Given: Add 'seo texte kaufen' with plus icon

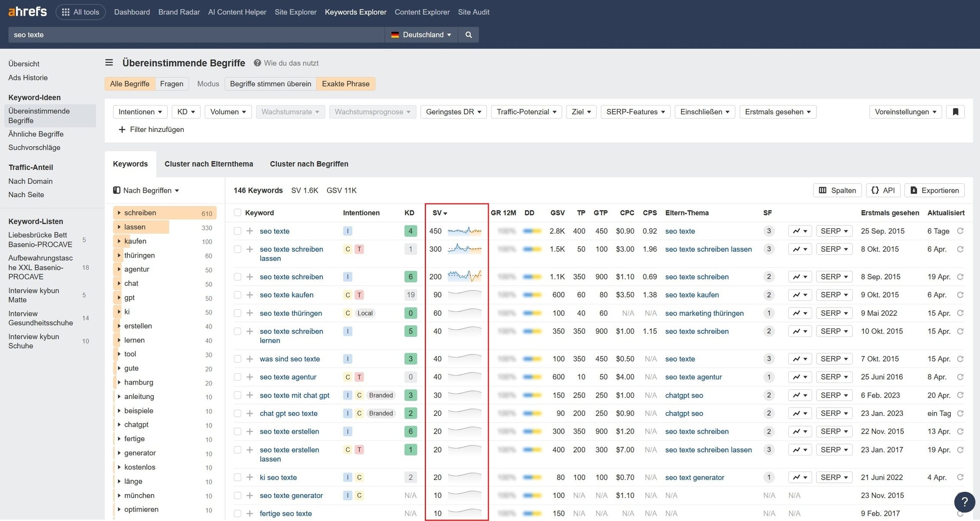Looking at the screenshot, I should point(249,295).
